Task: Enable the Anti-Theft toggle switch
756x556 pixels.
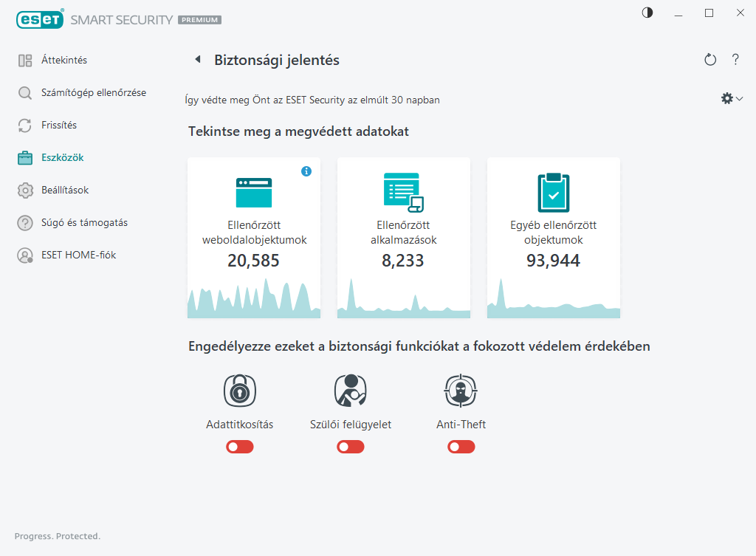Action: [x=461, y=447]
